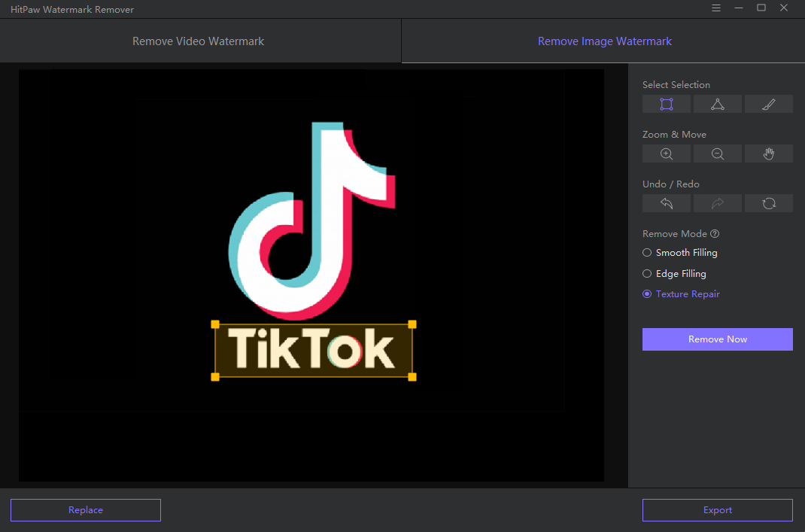The width and height of the screenshot is (805, 532).
Task: Click the Remove Now button
Action: pos(717,339)
